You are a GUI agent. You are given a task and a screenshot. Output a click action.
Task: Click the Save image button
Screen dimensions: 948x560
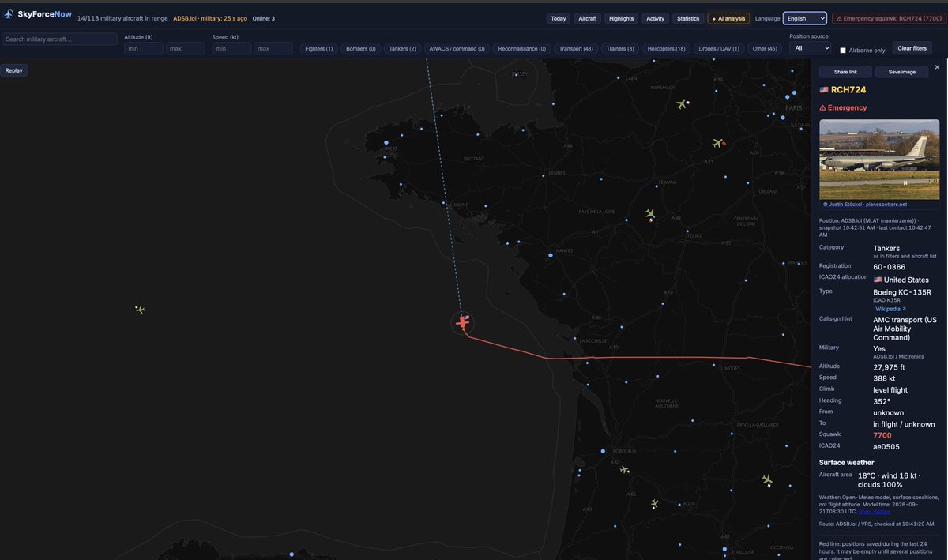click(902, 72)
